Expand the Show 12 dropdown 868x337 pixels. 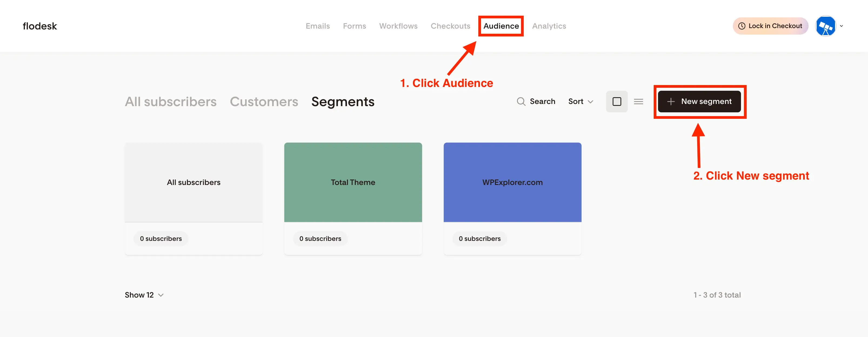144,295
